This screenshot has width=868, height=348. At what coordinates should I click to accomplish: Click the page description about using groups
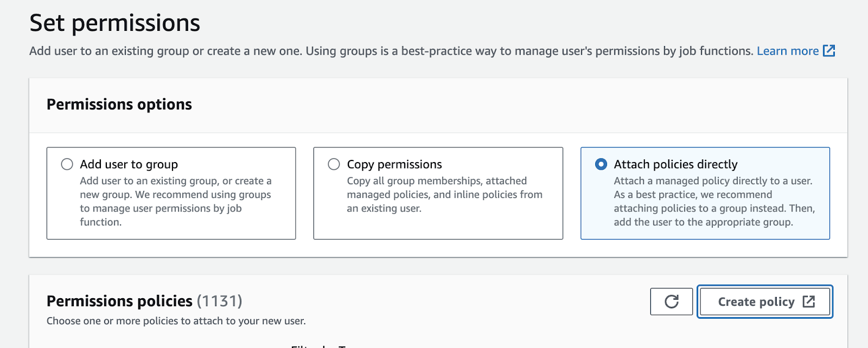pos(391,51)
